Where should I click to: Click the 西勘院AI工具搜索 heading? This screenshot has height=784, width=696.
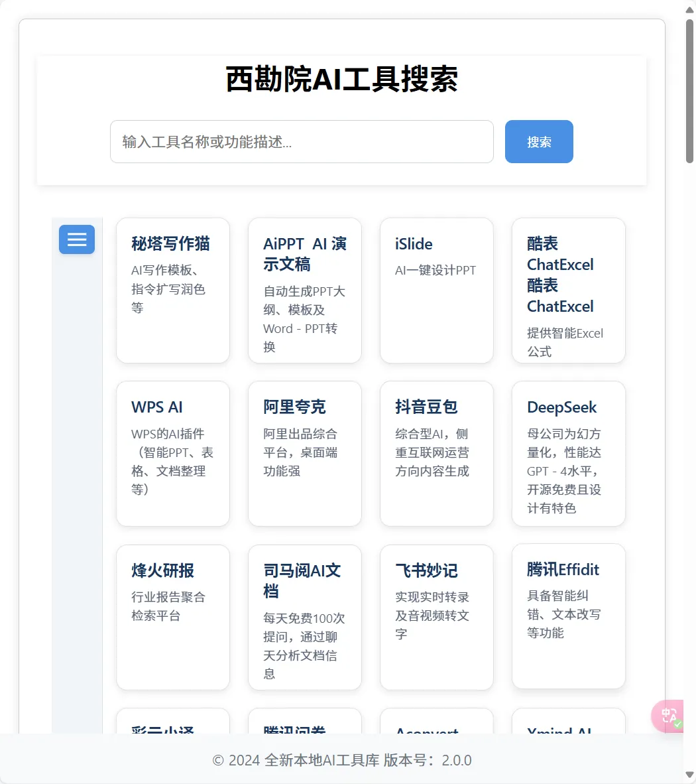pyautogui.click(x=342, y=79)
